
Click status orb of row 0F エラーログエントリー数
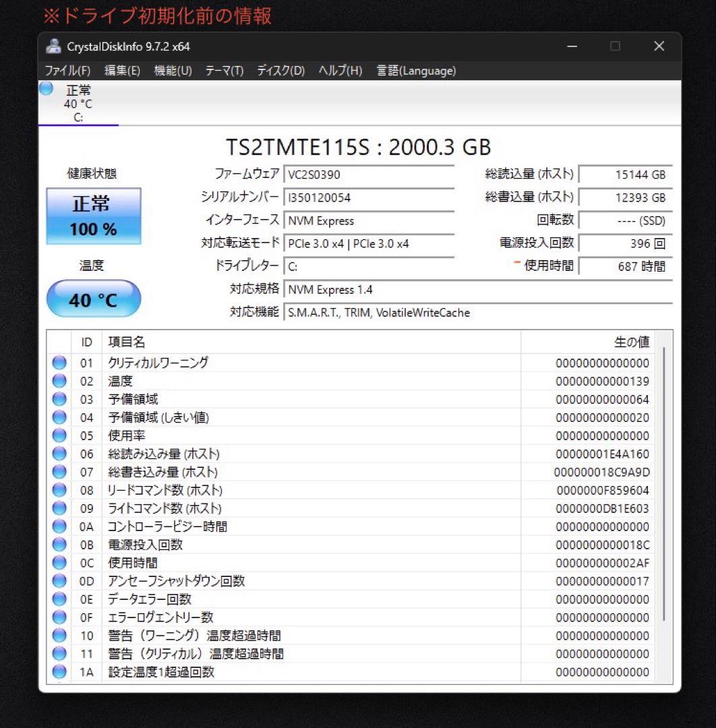pos(59,617)
